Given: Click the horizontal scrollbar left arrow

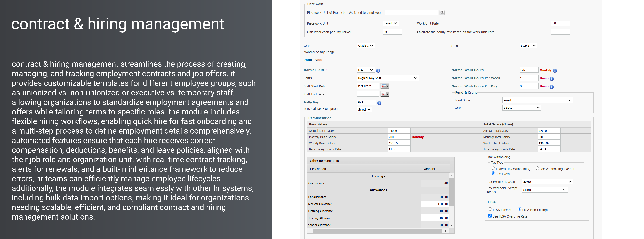Looking at the screenshot, I should 310,231.
